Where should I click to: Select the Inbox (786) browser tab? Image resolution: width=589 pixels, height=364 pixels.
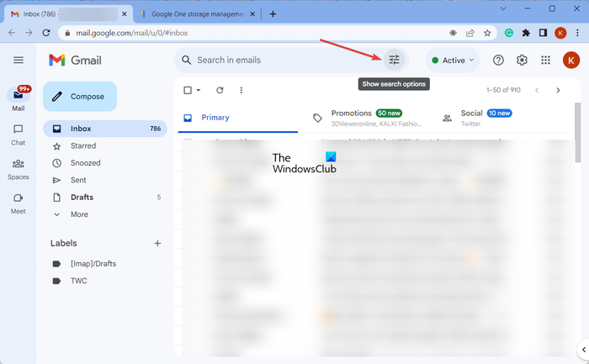[69, 14]
